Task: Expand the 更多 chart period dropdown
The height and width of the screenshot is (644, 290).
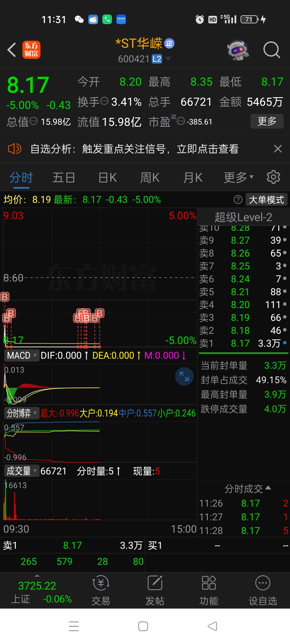Action: [239, 177]
